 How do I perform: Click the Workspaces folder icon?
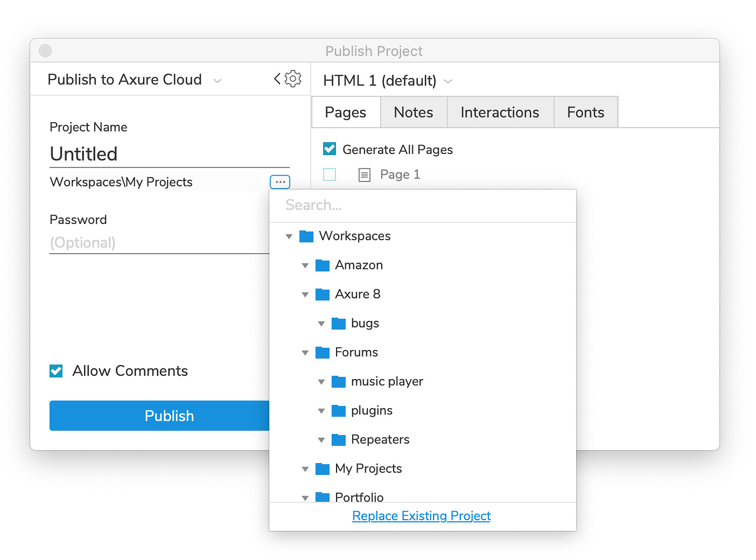[x=306, y=236]
